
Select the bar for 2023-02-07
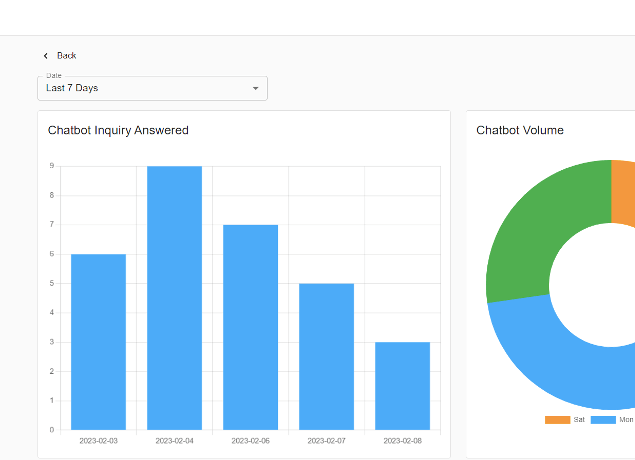coord(326,356)
